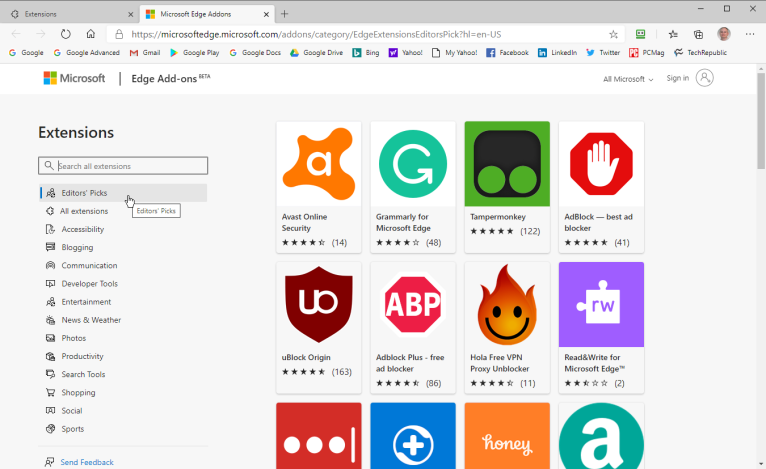The image size is (766, 469).
Task: Click the Edge Add-ons title link
Action: tap(170, 78)
